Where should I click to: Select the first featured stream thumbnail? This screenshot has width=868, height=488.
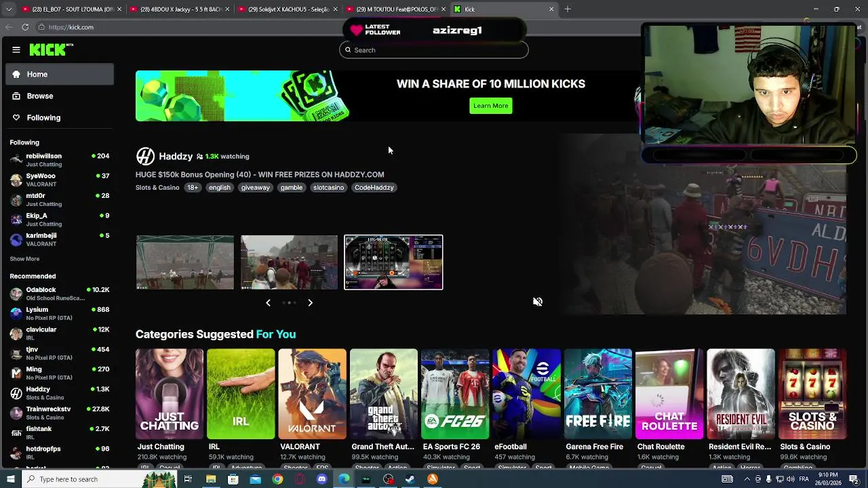tap(185, 262)
